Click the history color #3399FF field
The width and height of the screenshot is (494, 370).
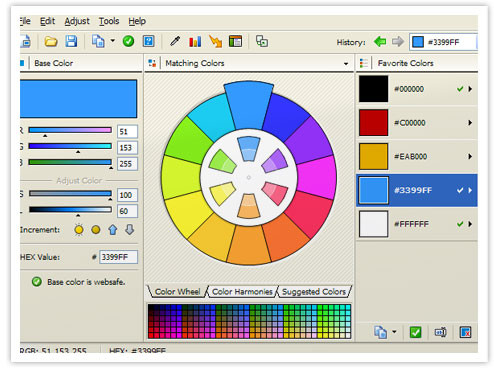444,42
